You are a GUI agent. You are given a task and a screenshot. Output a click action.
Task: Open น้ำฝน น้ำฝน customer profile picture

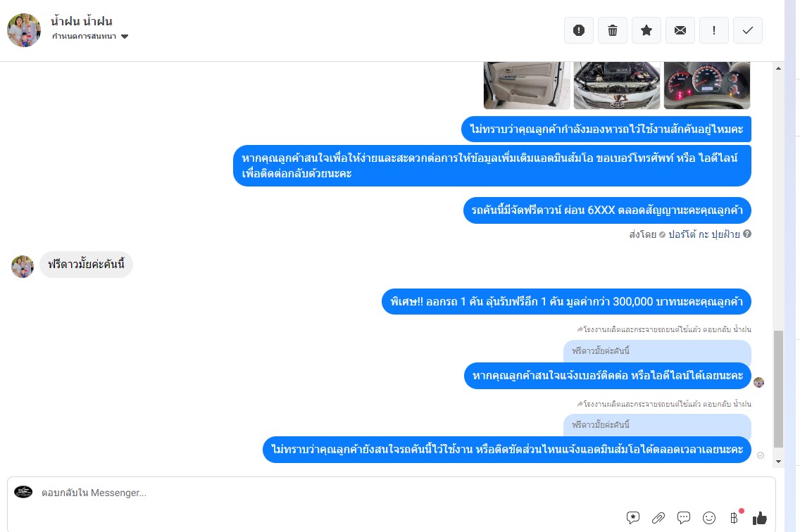[x=24, y=30]
